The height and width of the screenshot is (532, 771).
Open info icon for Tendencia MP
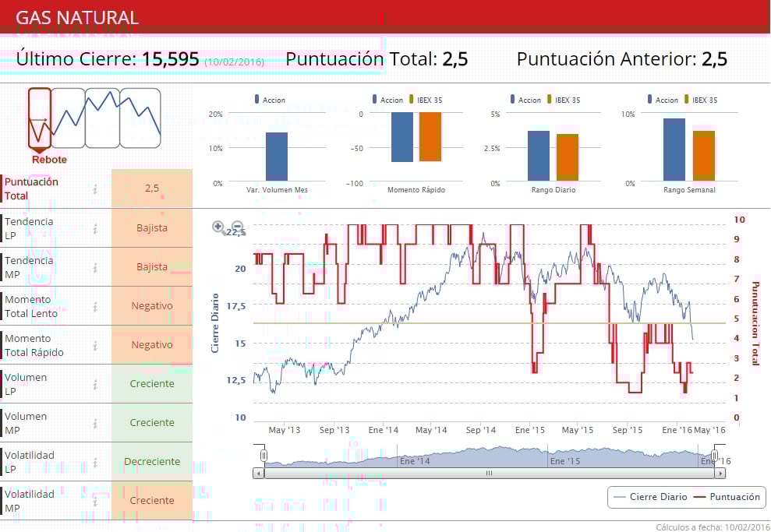[95, 267]
